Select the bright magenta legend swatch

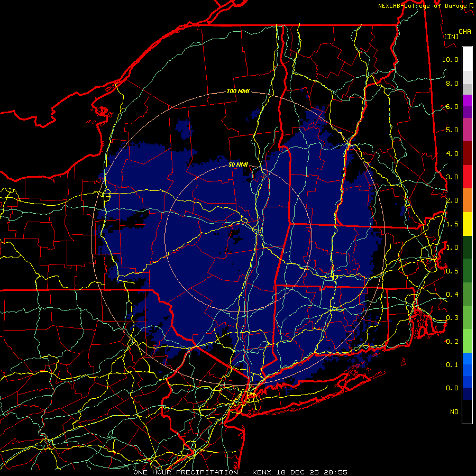click(x=467, y=100)
